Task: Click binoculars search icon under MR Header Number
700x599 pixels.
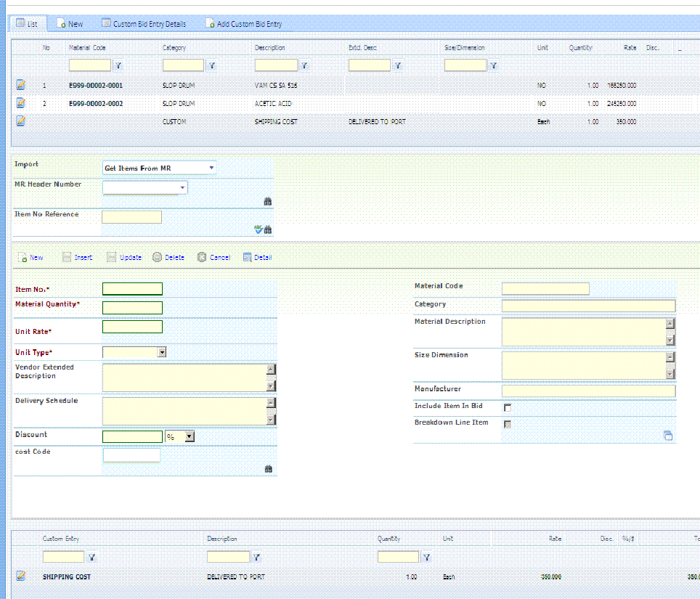Action: 268,201
